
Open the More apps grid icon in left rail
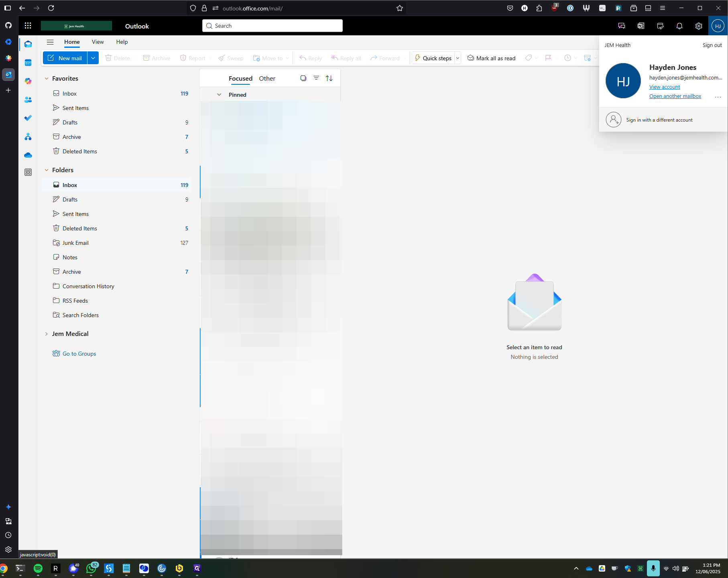[28, 172]
